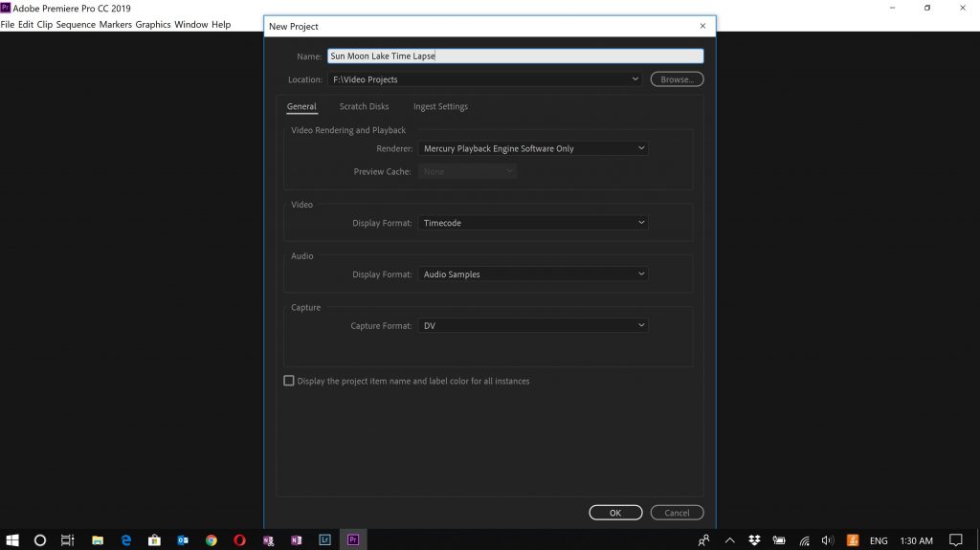Switch to the General tab

point(301,106)
